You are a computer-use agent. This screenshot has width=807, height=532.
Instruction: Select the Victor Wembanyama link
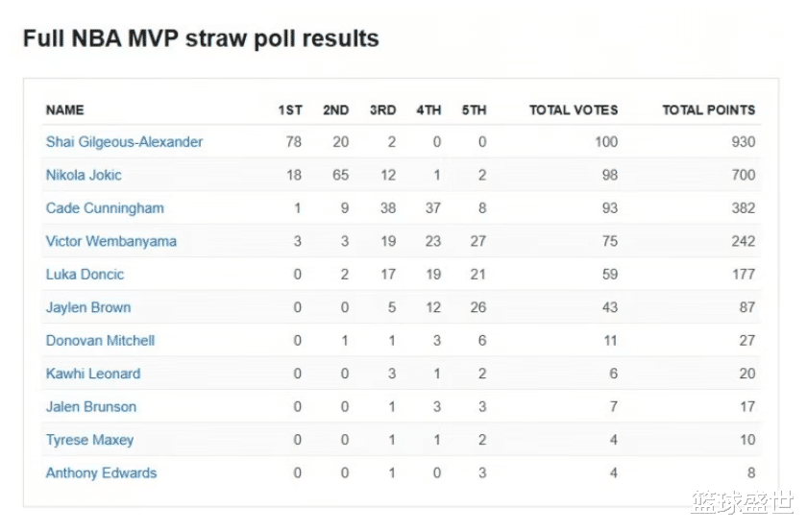(x=111, y=242)
